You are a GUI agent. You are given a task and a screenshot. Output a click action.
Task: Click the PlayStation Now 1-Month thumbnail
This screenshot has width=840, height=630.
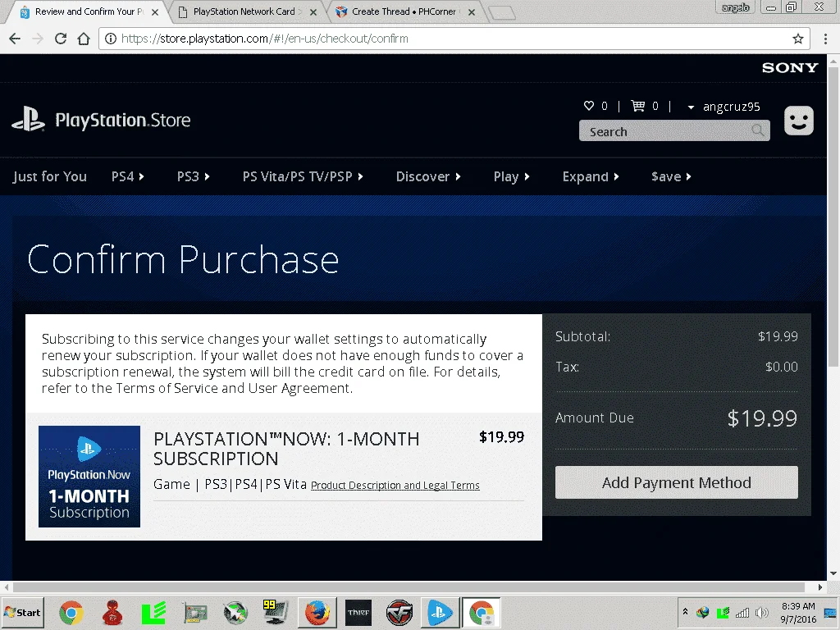pos(89,477)
